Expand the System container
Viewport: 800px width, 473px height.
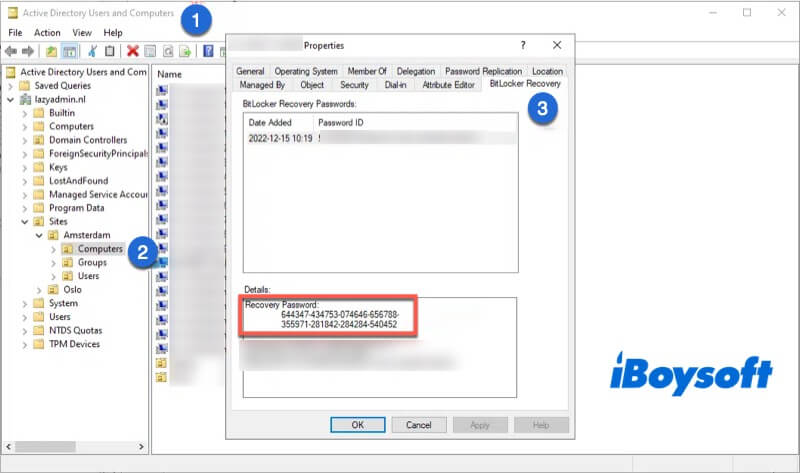(x=24, y=304)
